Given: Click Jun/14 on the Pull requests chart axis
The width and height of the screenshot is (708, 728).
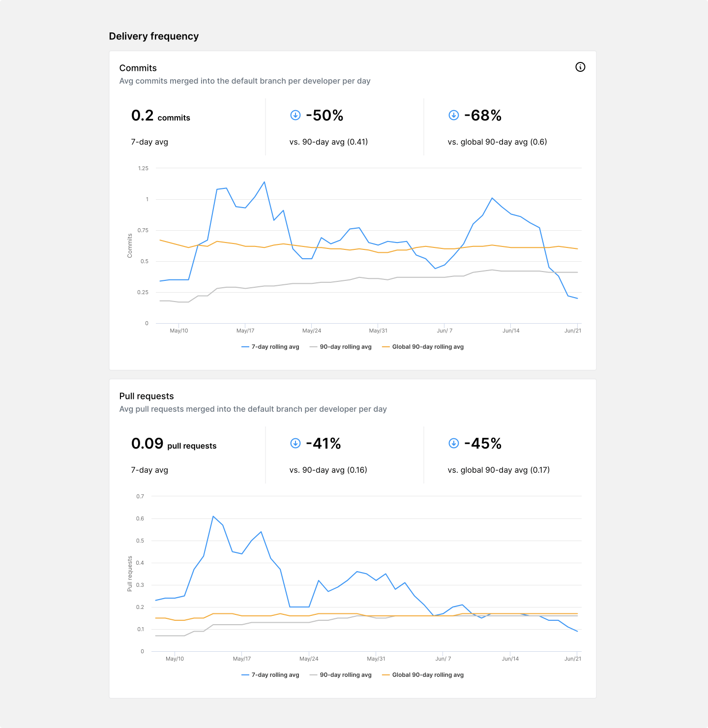Looking at the screenshot, I should click(510, 659).
